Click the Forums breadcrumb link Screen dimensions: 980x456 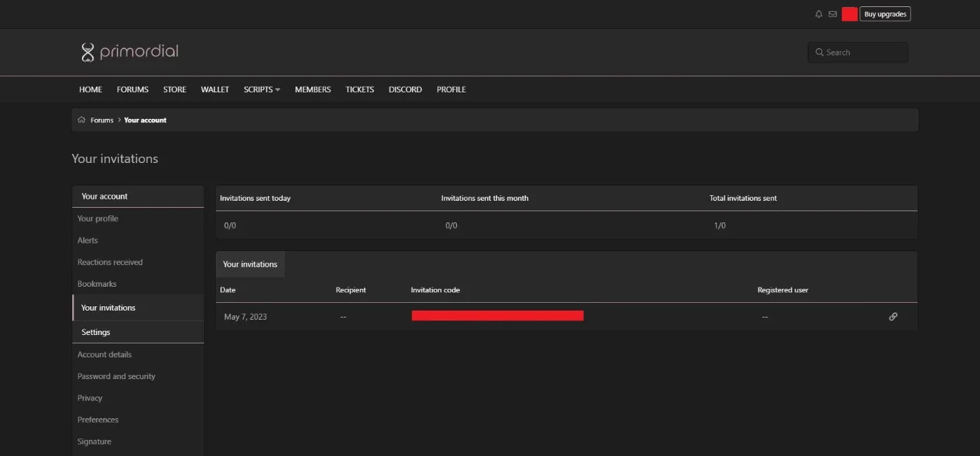click(101, 120)
